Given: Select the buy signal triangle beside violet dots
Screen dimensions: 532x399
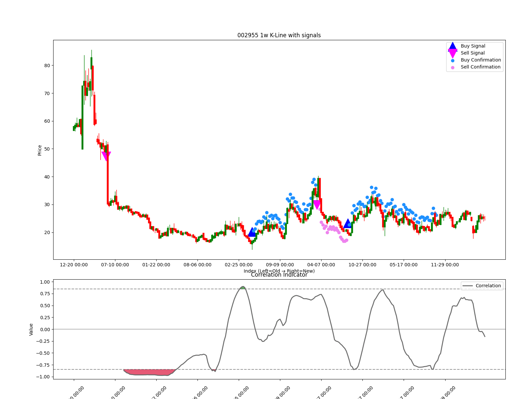Looking at the screenshot, I should pyautogui.click(x=347, y=223).
